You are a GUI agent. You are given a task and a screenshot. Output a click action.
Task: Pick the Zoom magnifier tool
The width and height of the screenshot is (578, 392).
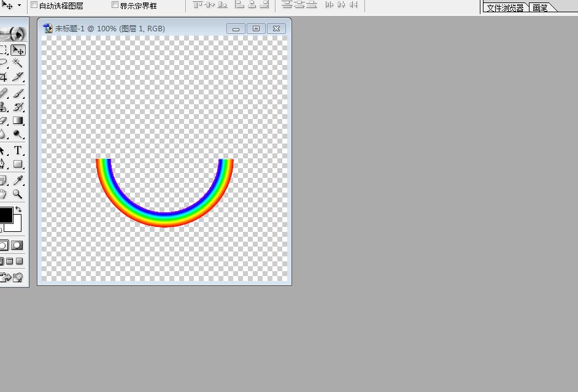point(18,194)
